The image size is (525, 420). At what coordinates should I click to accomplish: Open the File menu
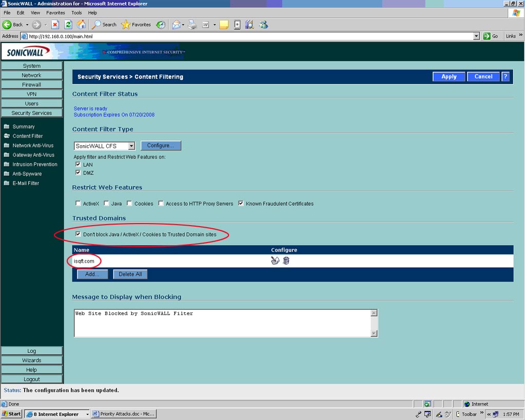pos(7,13)
